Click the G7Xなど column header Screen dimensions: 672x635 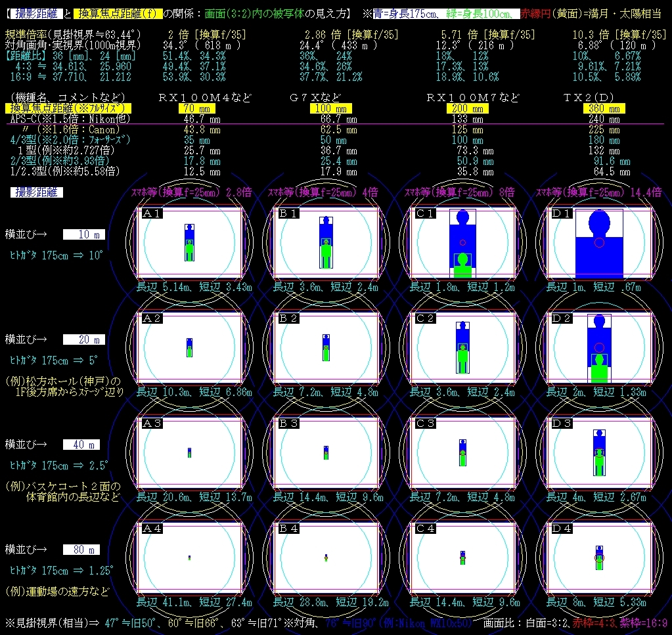click(x=315, y=98)
